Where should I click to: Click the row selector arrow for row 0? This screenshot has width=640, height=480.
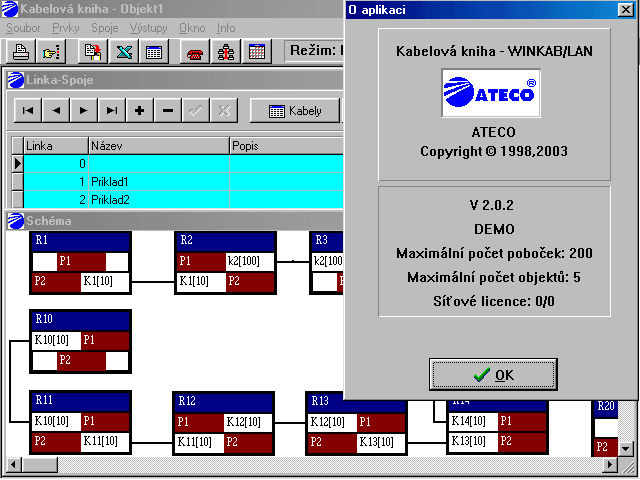click(x=17, y=164)
